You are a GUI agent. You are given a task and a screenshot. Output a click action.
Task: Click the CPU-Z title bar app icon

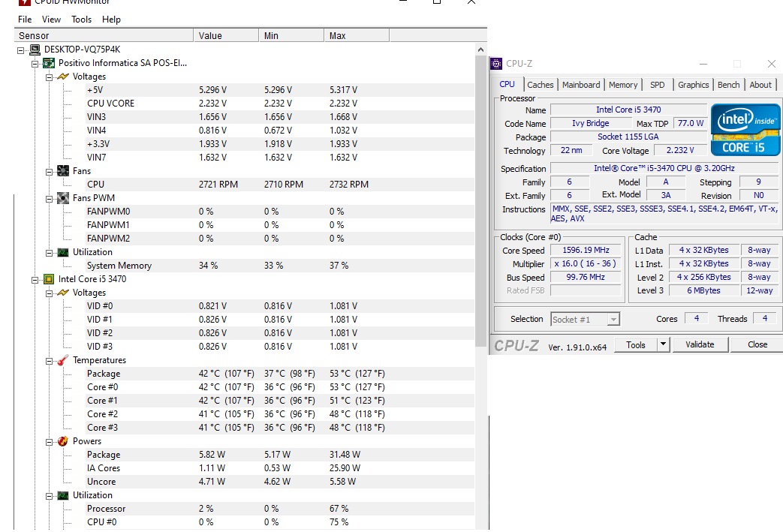tap(496, 63)
